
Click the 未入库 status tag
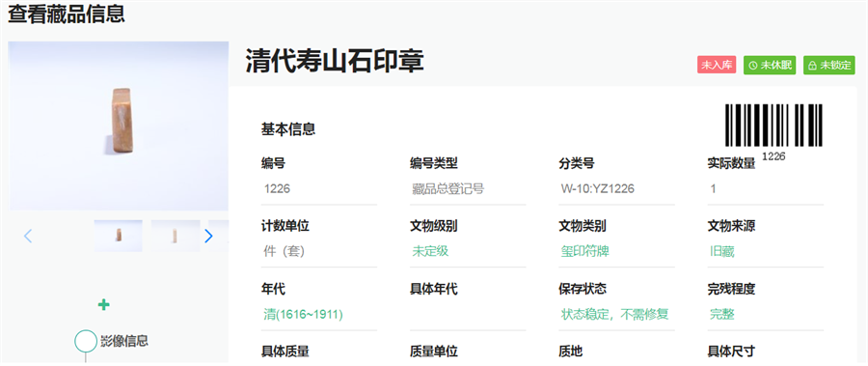tap(717, 65)
